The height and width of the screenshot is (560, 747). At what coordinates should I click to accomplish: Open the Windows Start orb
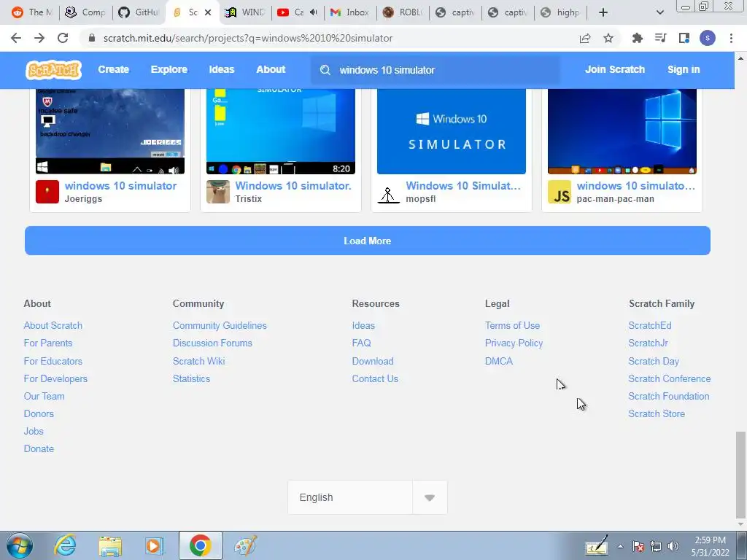pos(20,545)
